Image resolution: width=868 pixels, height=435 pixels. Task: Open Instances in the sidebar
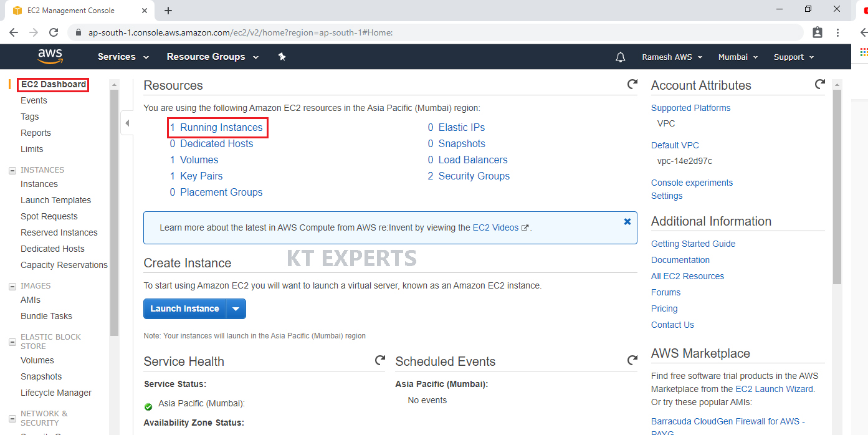pyautogui.click(x=39, y=184)
